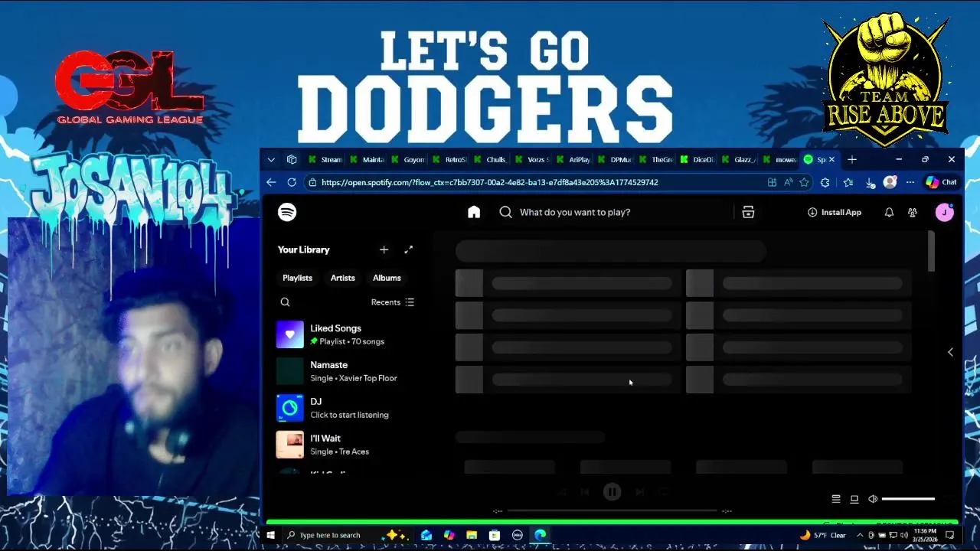Refresh the Spotify page
This screenshot has height=551, width=980.
[292, 182]
